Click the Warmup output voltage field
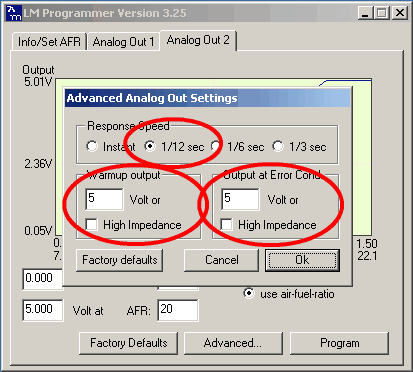Screen dimensions: 413x372 point(104,199)
